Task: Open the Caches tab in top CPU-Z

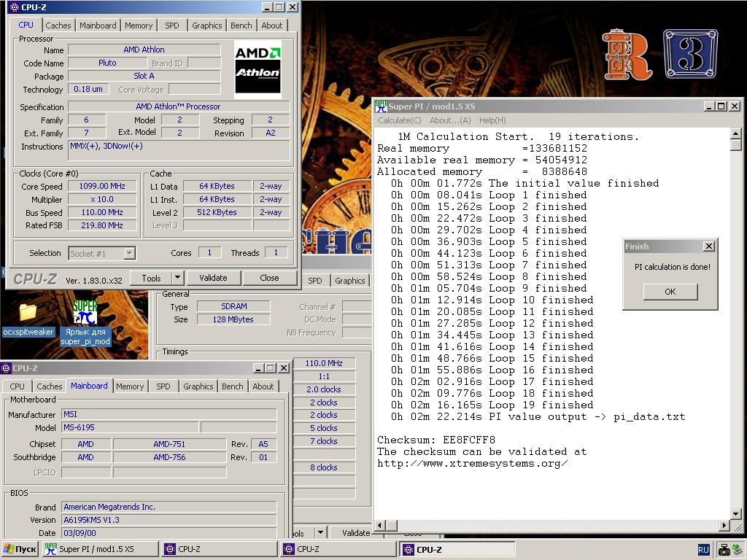Action: [58, 26]
